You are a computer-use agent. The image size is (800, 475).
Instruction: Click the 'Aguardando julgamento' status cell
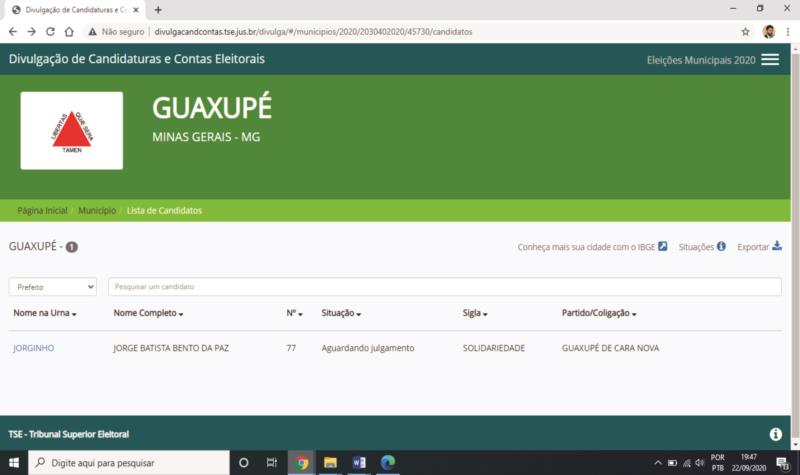point(368,348)
